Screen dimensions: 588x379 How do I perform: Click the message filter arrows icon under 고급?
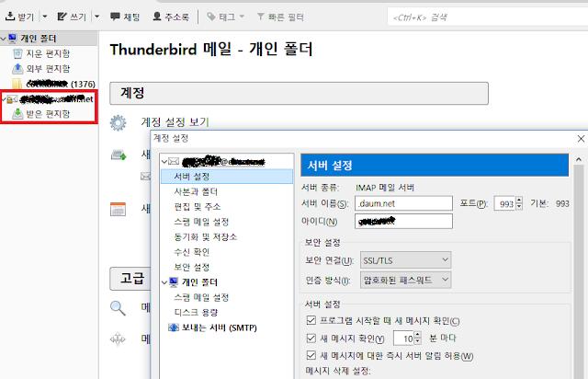[118, 339]
